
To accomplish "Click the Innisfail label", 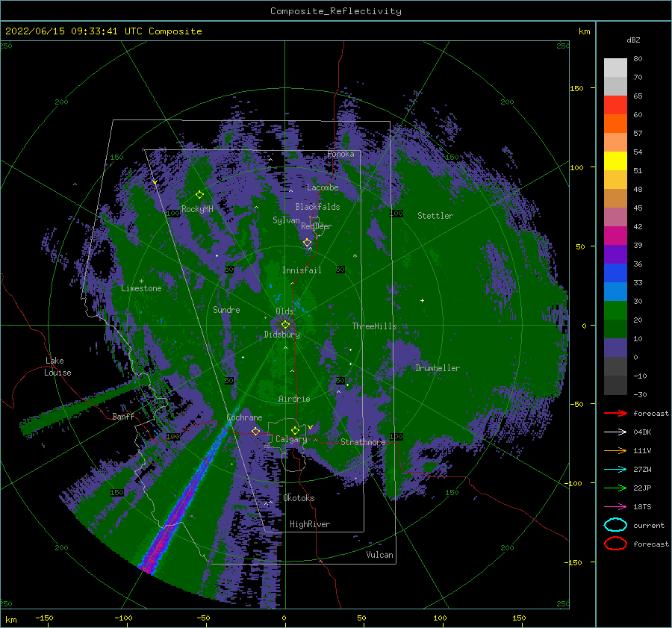I will click(302, 270).
